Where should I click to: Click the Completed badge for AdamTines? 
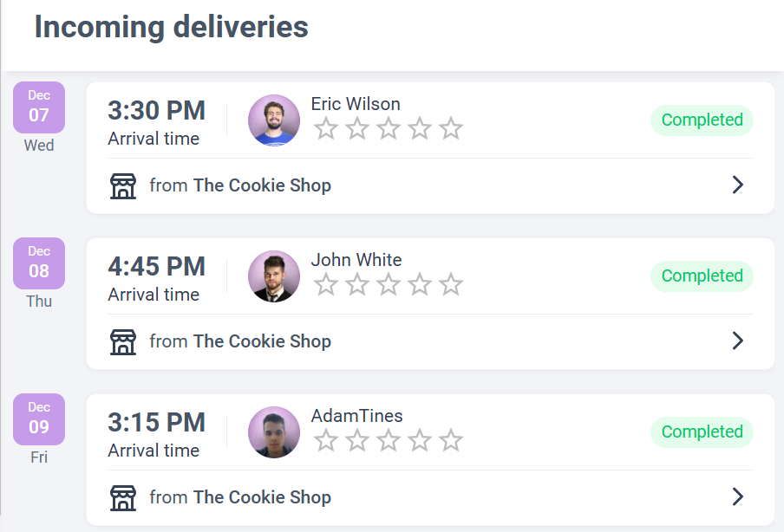click(702, 432)
